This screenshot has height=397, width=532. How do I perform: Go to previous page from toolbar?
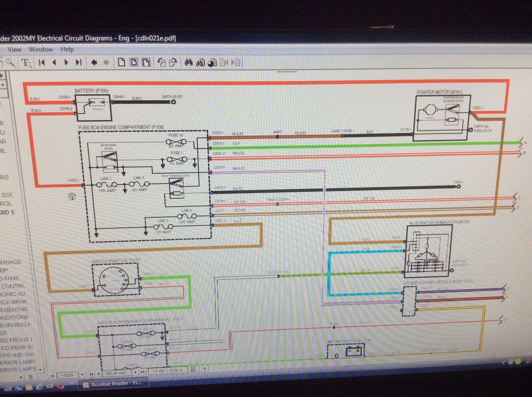54,62
